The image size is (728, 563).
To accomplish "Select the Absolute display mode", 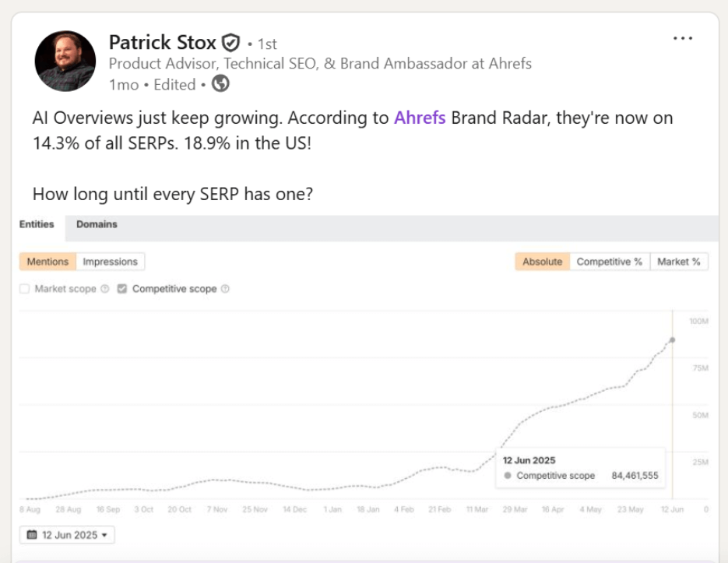I will 542,262.
